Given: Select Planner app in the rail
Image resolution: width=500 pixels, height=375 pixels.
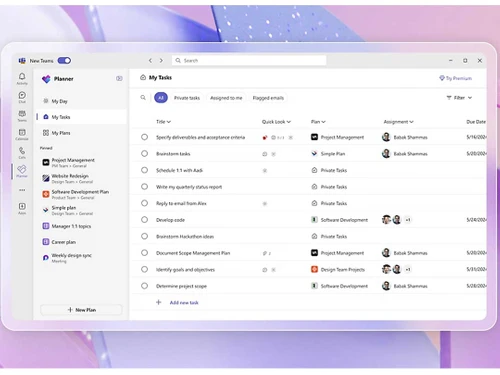Looking at the screenshot, I should pyautogui.click(x=22, y=171).
